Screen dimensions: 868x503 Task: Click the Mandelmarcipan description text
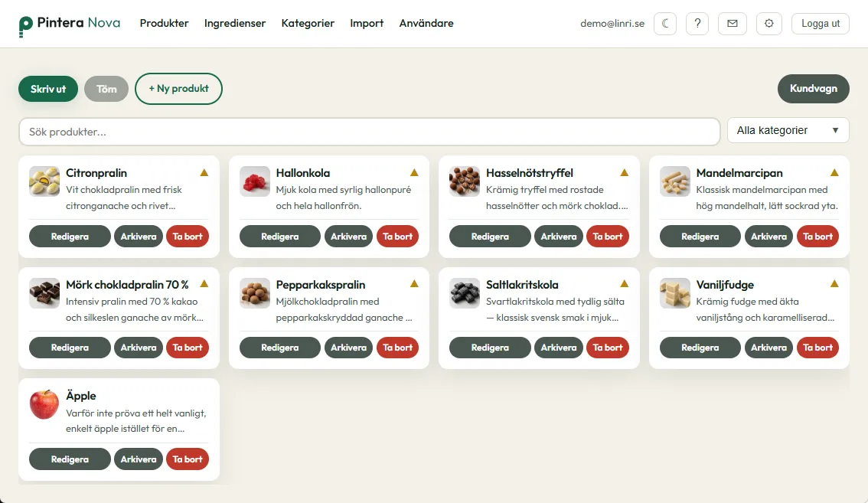pos(767,198)
